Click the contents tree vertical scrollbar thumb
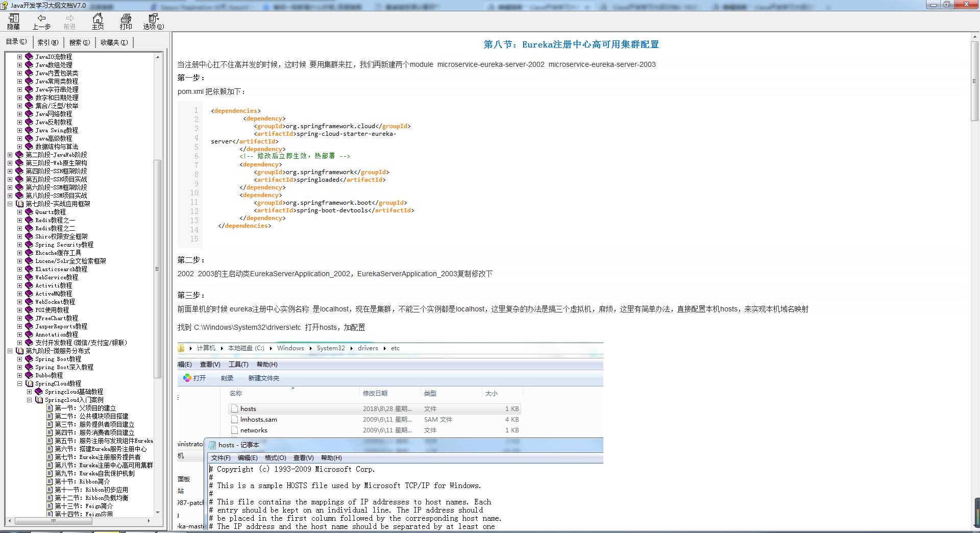 tap(157, 269)
